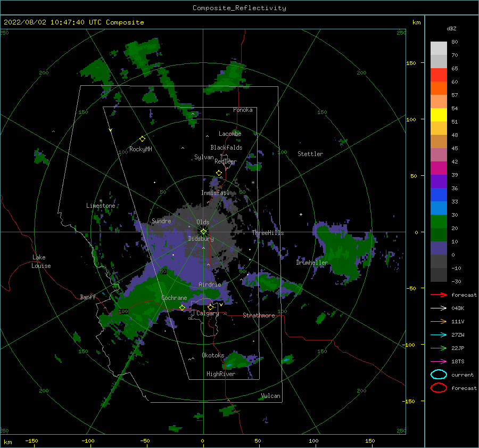The height and width of the screenshot is (448, 479).
Task: Click the Calgary city label
Action: point(208,313)
